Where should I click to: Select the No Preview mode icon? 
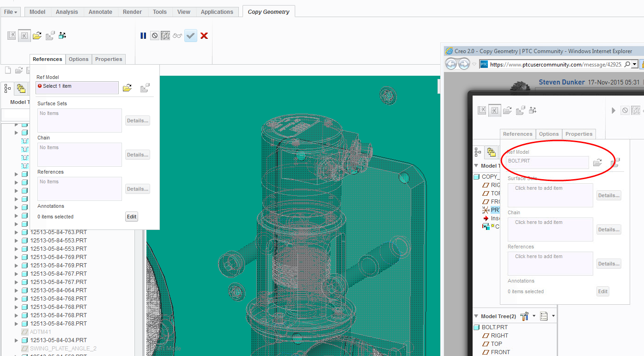point(155,36)
